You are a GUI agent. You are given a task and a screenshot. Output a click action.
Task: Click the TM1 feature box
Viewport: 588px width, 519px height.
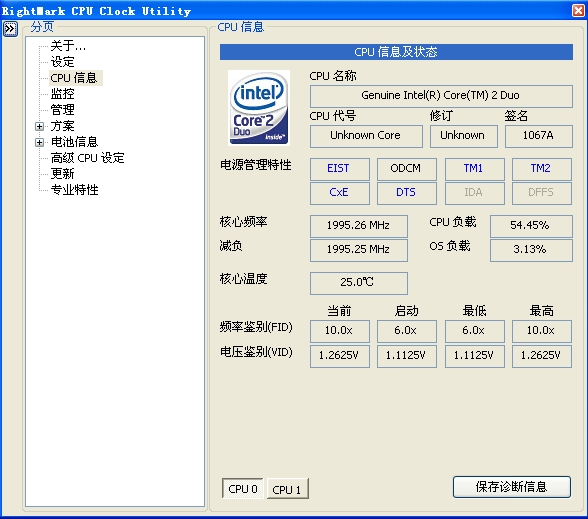474,169
